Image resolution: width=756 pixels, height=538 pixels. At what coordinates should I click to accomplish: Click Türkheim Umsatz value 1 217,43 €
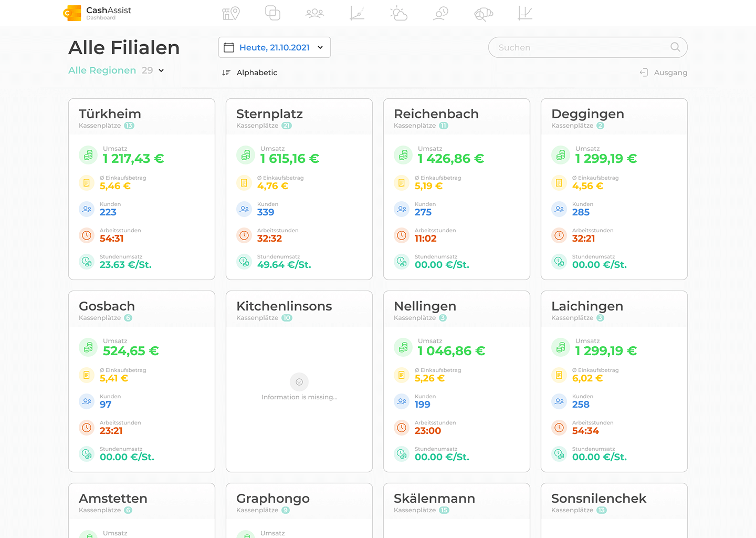(133, 159)
